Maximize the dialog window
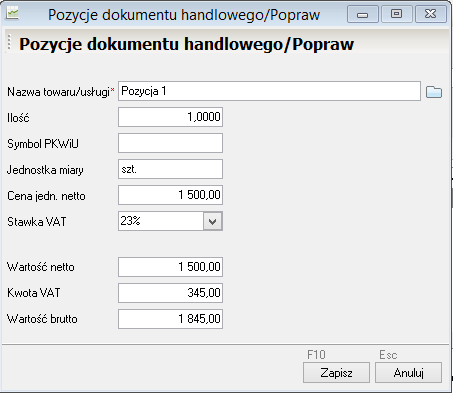This screenshot has width=453, height=394. click(x=396, y=14)
